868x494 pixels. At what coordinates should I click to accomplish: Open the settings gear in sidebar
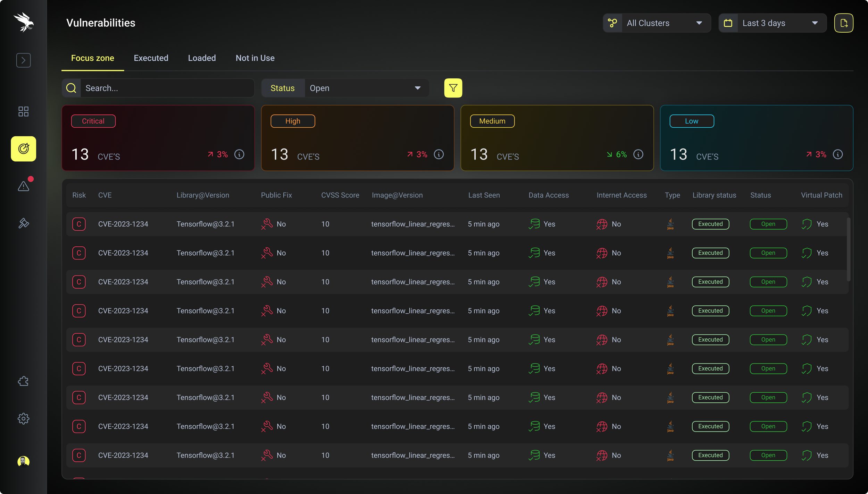click(23, 418)
